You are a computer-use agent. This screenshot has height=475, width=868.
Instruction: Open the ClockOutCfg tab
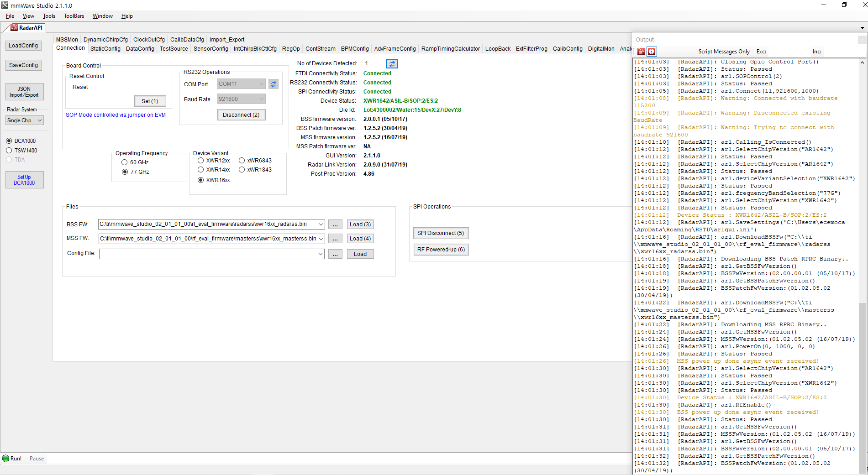[x=149, y=40]
